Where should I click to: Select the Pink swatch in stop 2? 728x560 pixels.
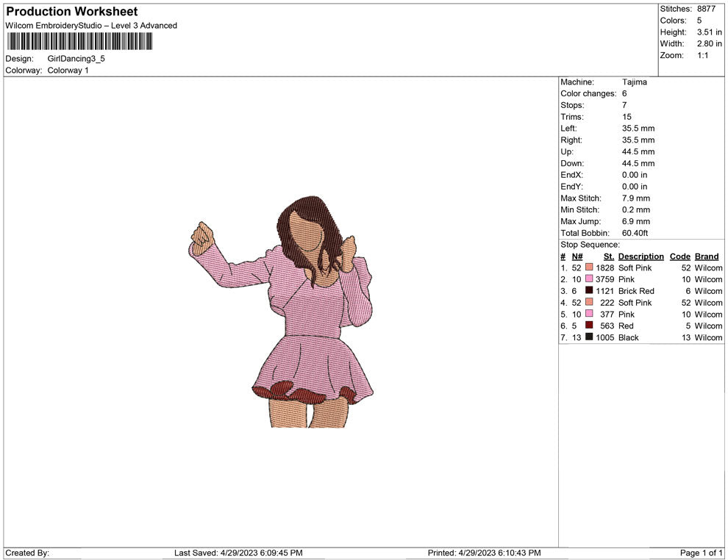(589, 280)
